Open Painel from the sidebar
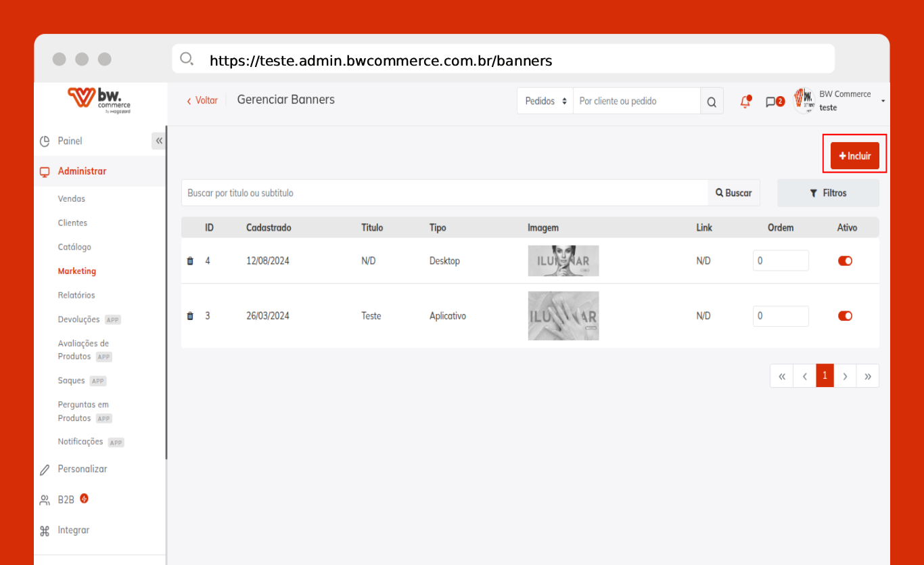The height and width of the screenshot is (565, 924). tap(70, 141)
